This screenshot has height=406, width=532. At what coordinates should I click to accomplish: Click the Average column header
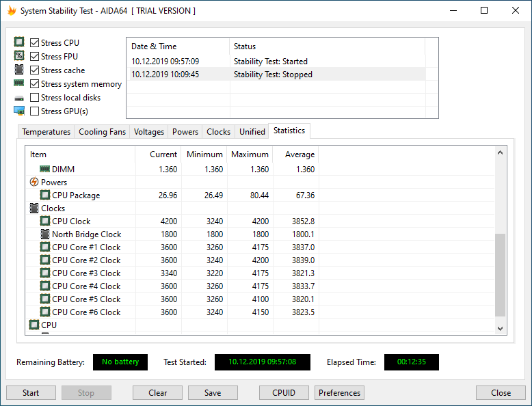point(296,154)
